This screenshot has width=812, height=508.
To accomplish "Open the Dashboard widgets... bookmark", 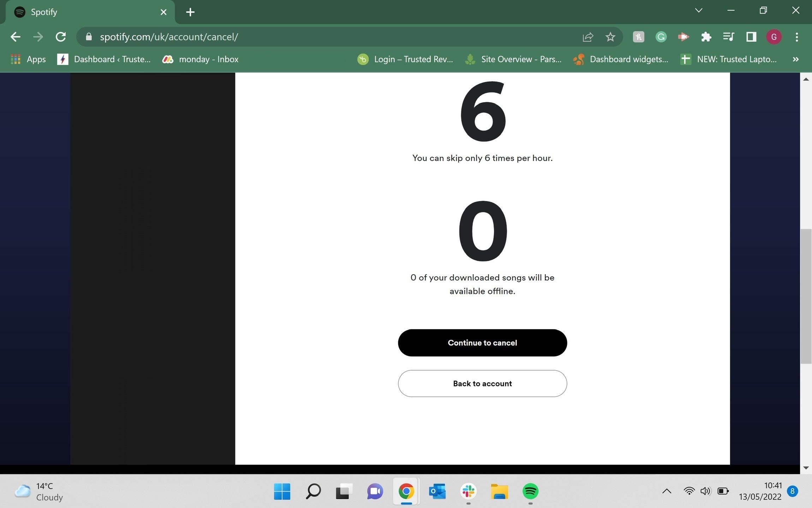I will [x=621, y=59].
